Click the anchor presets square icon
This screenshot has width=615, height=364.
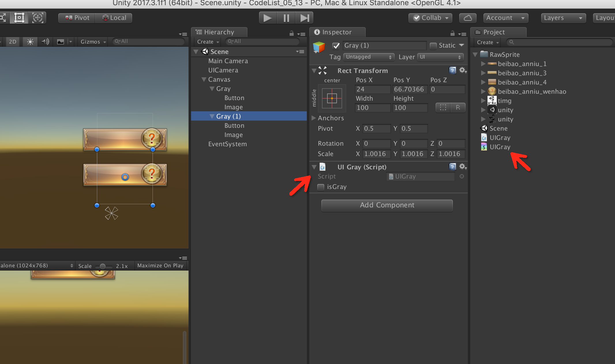[x=332, y=98]
